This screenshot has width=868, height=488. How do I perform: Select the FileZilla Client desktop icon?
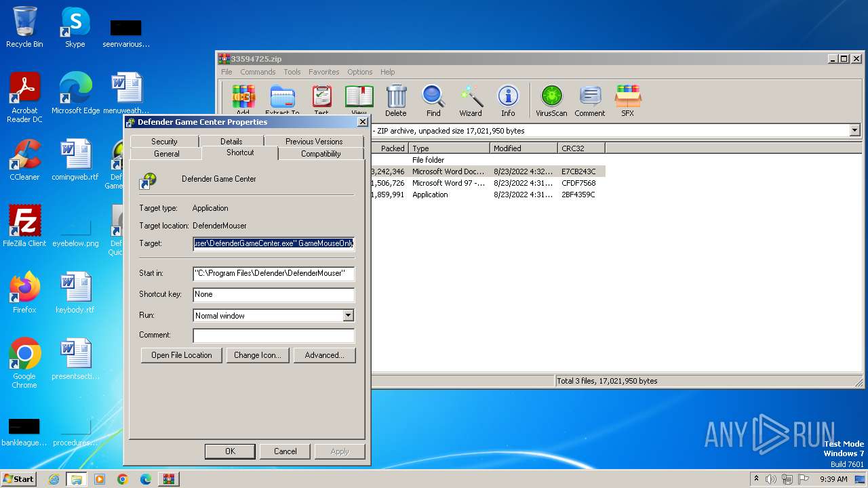24,226
